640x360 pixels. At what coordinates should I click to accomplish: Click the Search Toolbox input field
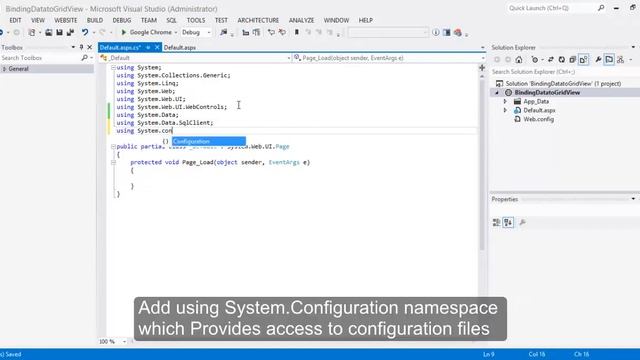coord(41,58)
